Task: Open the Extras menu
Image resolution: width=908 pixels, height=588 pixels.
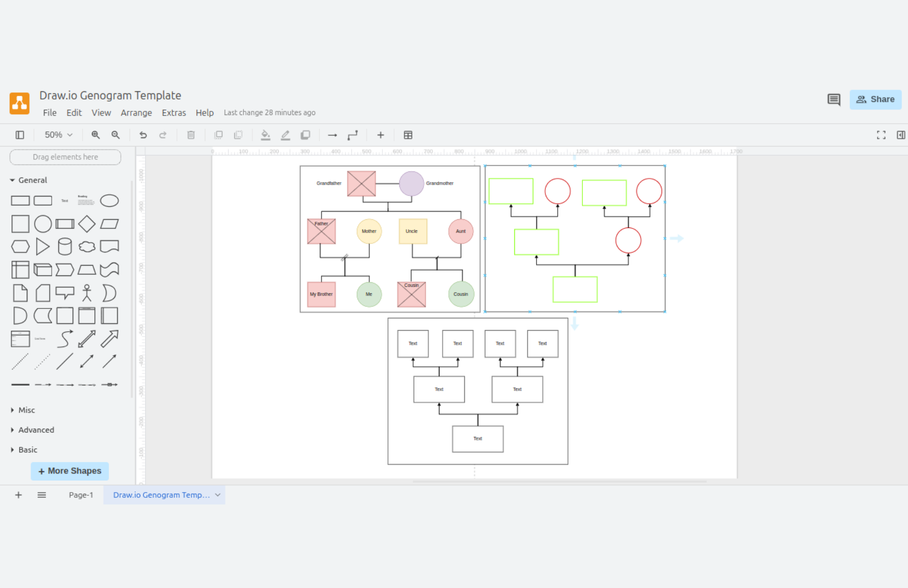Action: (x=174, y=112)
